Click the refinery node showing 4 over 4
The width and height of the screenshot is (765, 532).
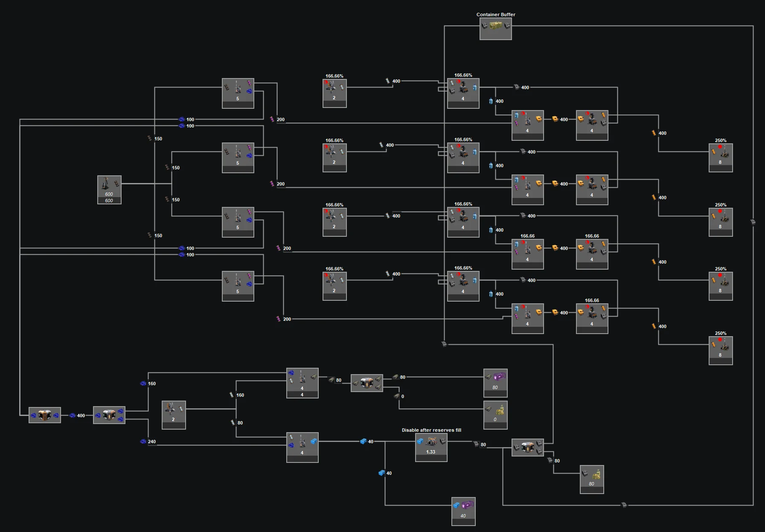pyautogui.click(x=302, y=383)
